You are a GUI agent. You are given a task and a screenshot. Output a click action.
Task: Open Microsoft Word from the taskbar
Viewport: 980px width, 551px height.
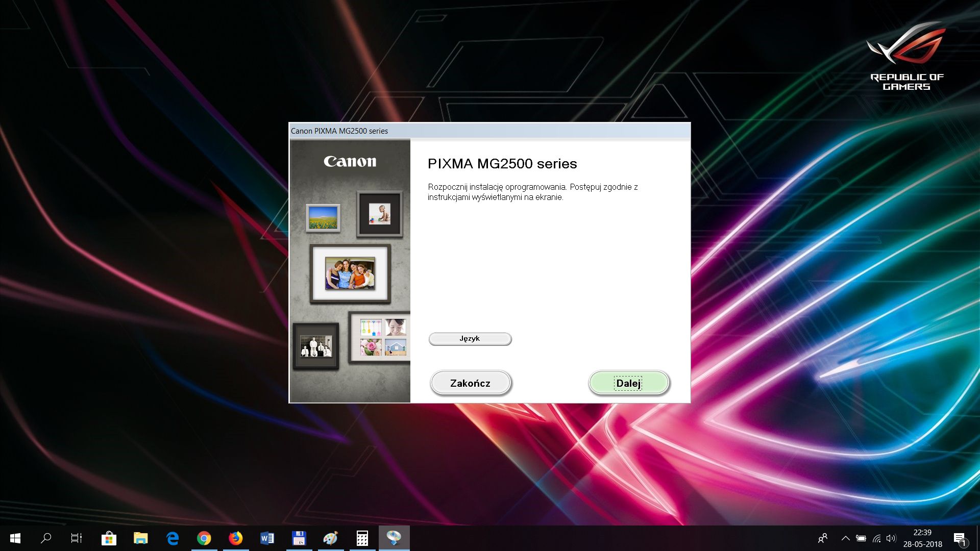[x=267, y=538]
